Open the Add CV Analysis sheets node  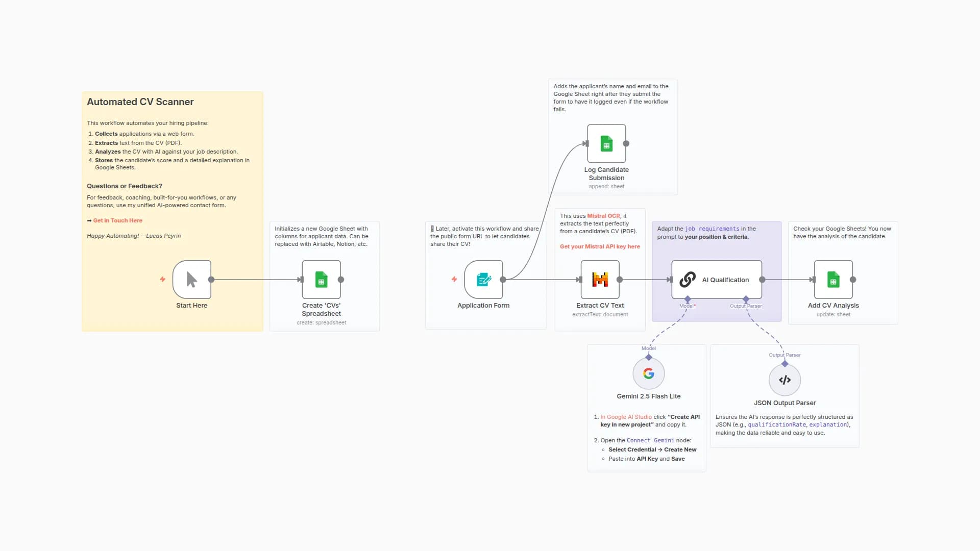833,280
